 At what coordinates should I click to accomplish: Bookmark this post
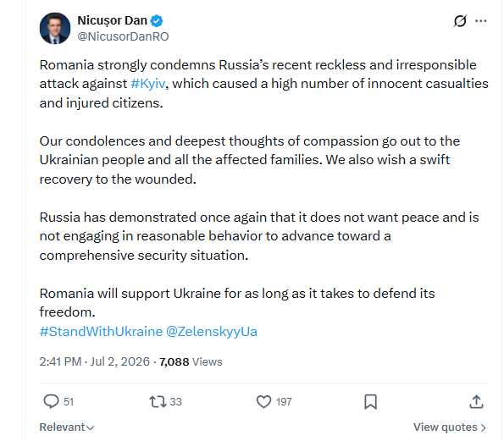pyautogui.click(x=370, y=401)
